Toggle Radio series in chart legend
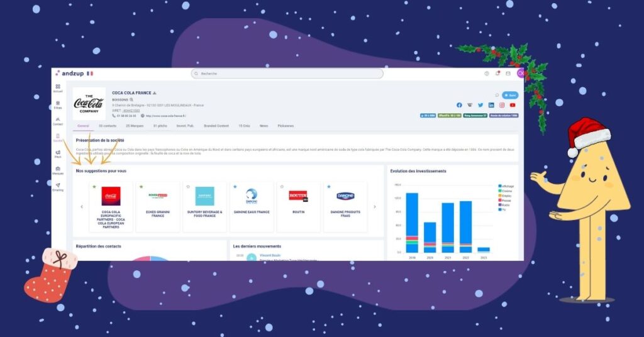The width and height of the screenshot is (644, 337). coord(504,205)
